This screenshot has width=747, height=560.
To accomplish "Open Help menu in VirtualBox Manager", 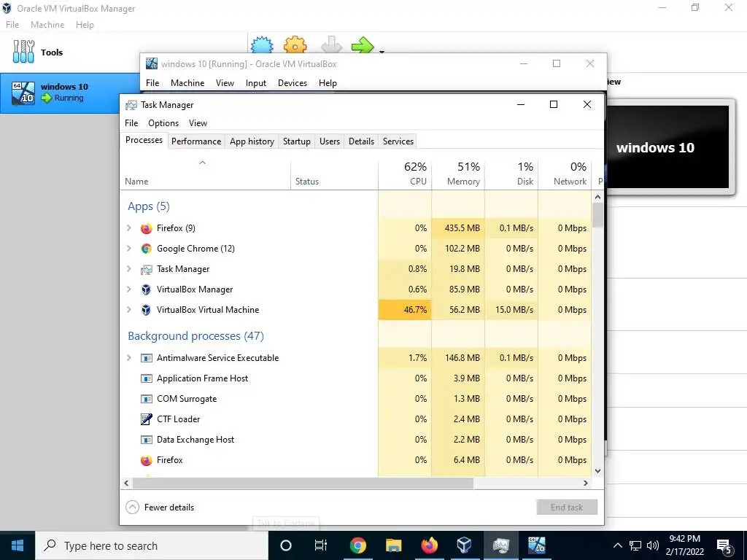I will pos(85,25).
